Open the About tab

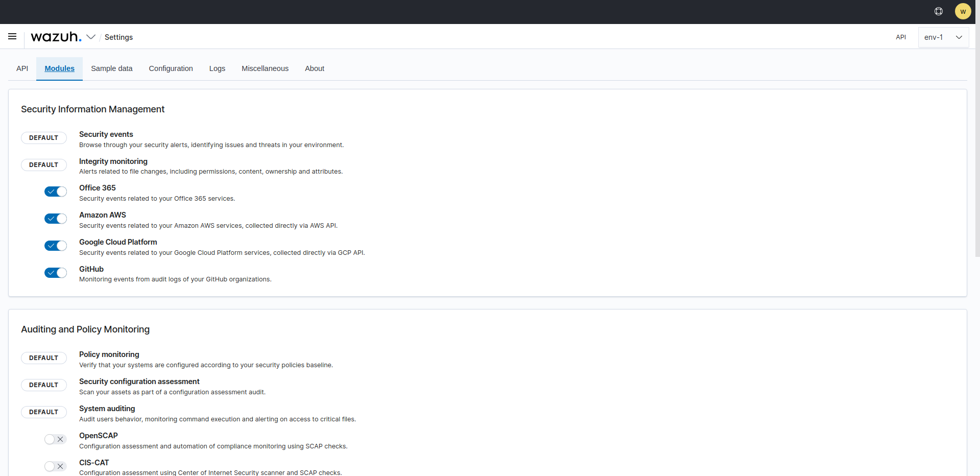pos(315,68)
